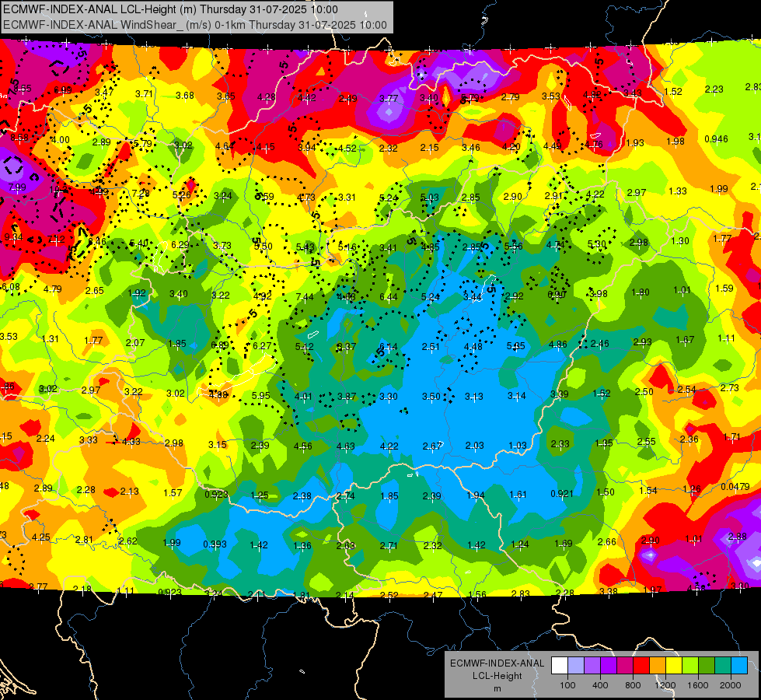Viewport: 761px width, 700px height.
Task: Click the wind shear value 4.00
Action: click(60, 139)
